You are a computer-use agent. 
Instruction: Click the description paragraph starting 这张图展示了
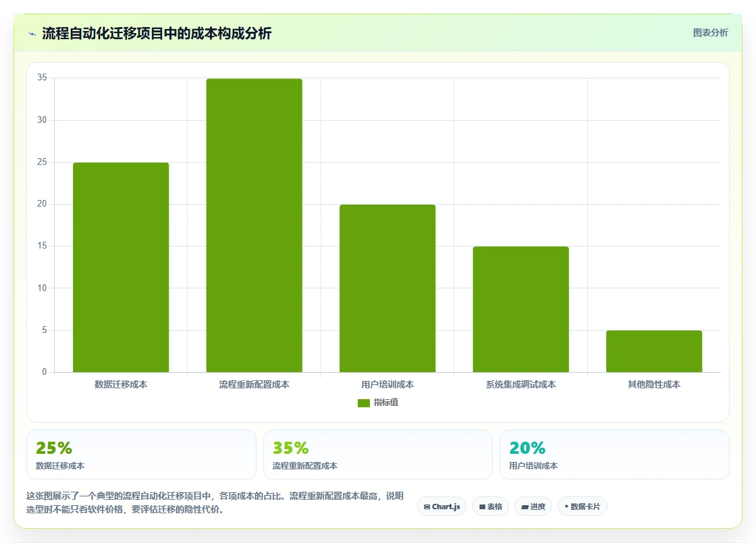(215, 502)
